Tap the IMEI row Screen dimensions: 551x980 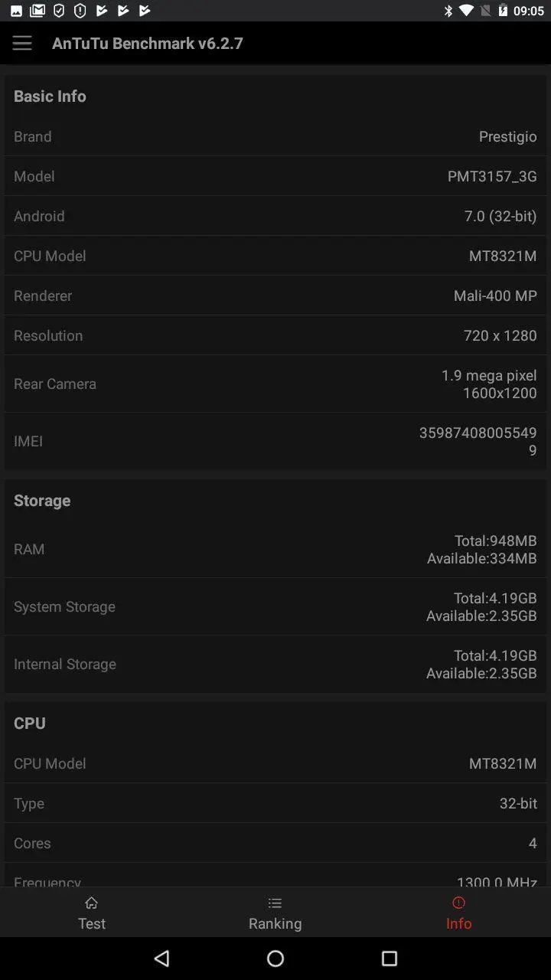pos(275,441)
